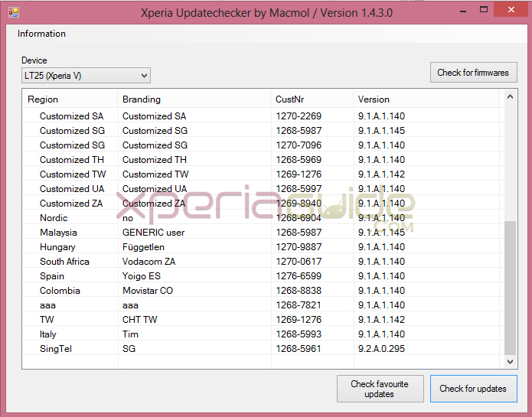Click CustNr 1269-8940
532x417 pixels.
(299, 204)
